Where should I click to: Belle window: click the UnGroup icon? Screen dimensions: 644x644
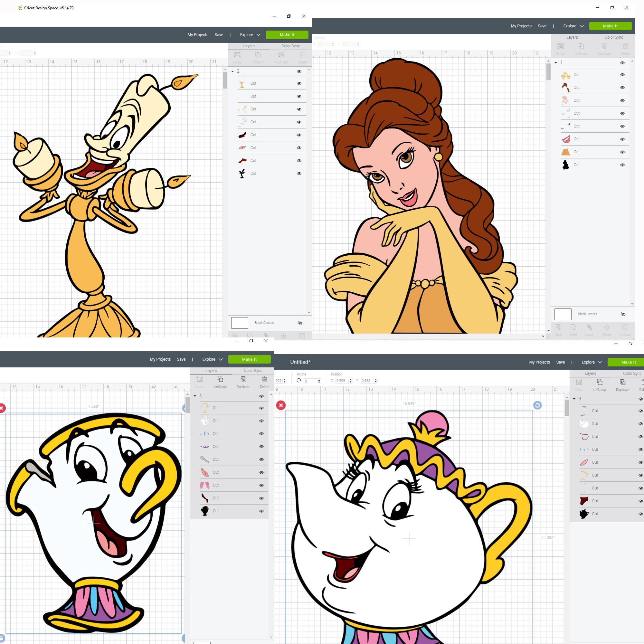point(581,46)
